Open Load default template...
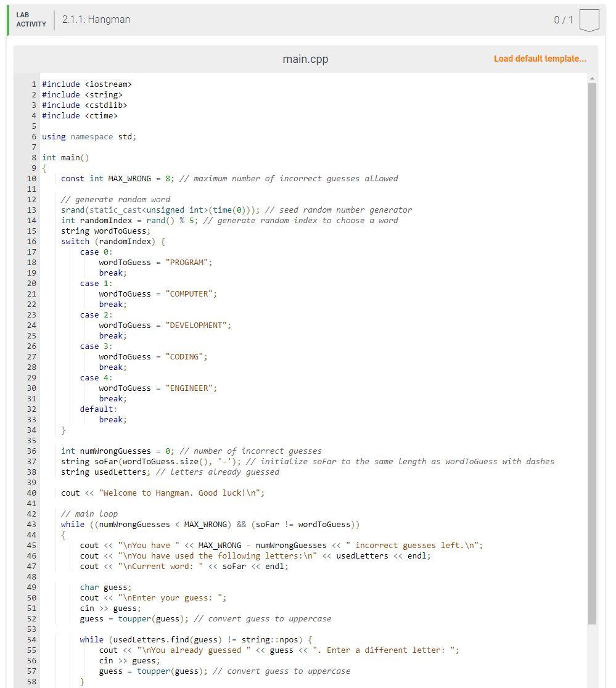The image size is (616, 688). click(538, 59)
